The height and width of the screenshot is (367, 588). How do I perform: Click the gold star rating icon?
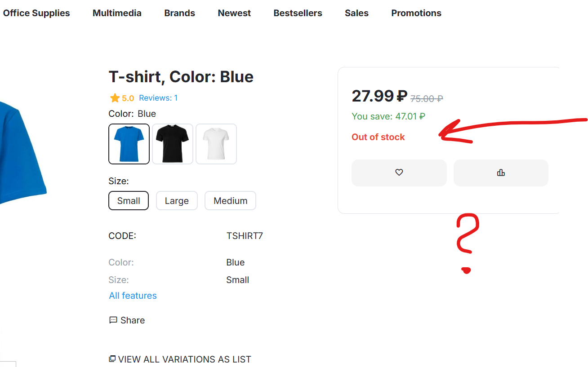coord(115,98)
